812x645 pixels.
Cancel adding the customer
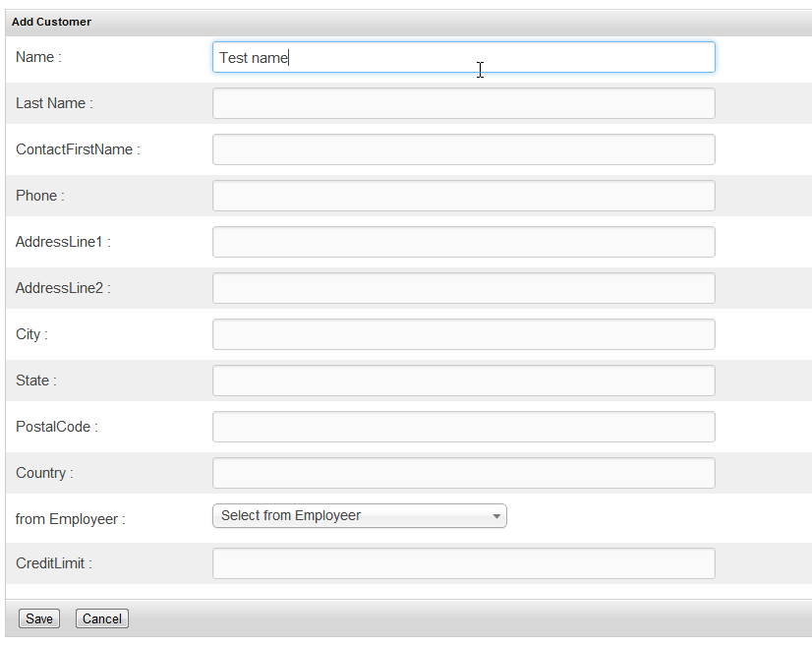pos(102,618)
